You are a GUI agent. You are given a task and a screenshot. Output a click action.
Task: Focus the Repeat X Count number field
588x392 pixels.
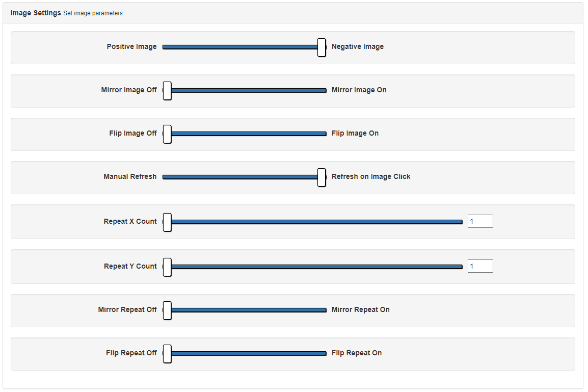pos(480,221)
